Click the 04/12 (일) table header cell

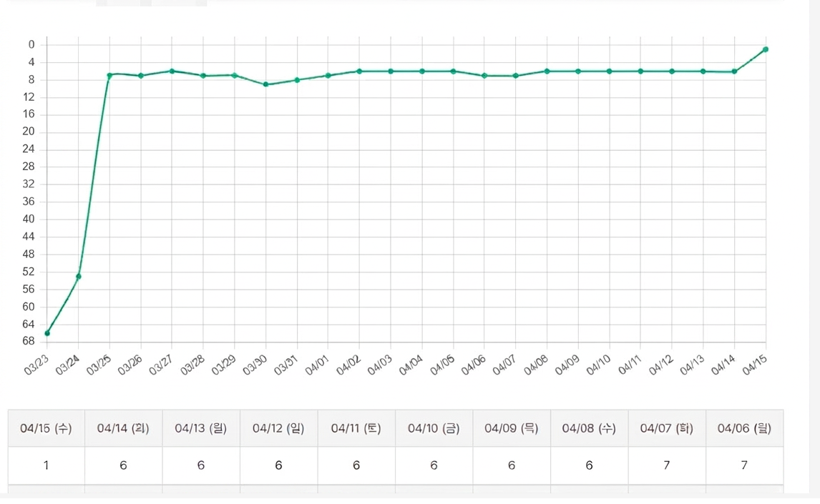278,428
